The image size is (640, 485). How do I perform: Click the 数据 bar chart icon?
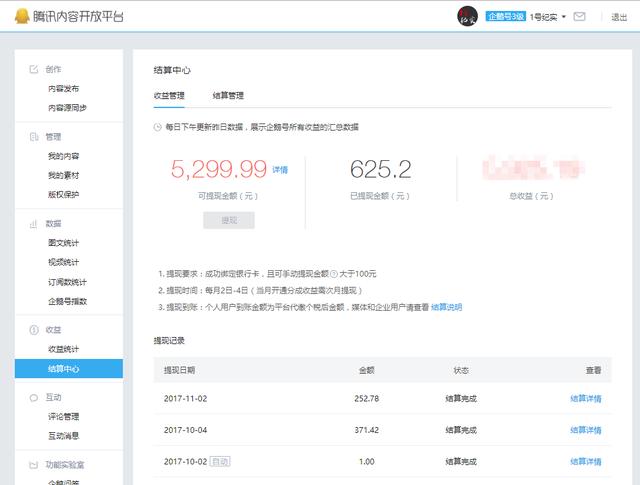click(x=33, y=224)
